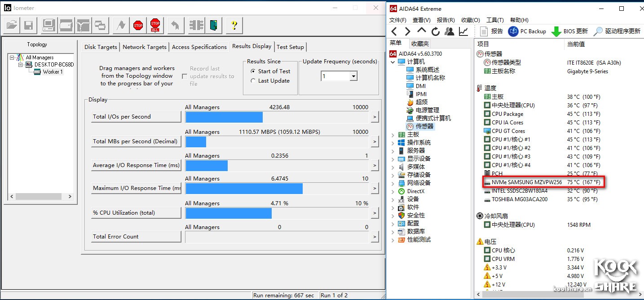Click the PC Backup toolbar icon
The height and width of the screenshot is (300, 644).
[513, 31]
